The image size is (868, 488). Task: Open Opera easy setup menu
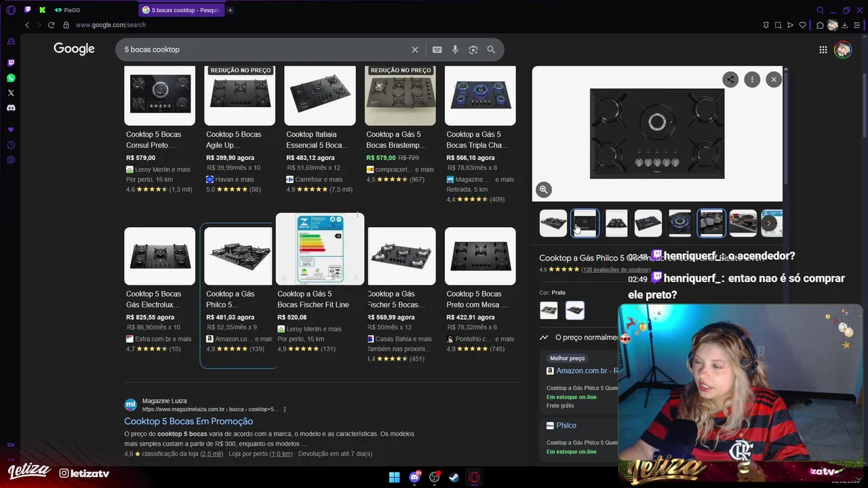(858, 25)
